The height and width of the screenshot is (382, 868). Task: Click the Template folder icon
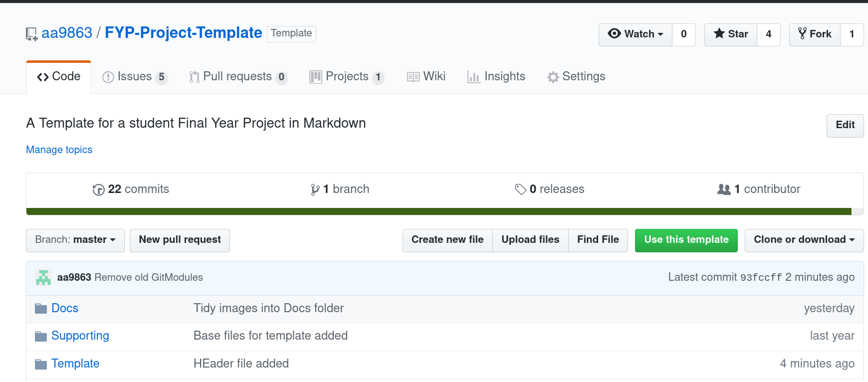(41, 365)
